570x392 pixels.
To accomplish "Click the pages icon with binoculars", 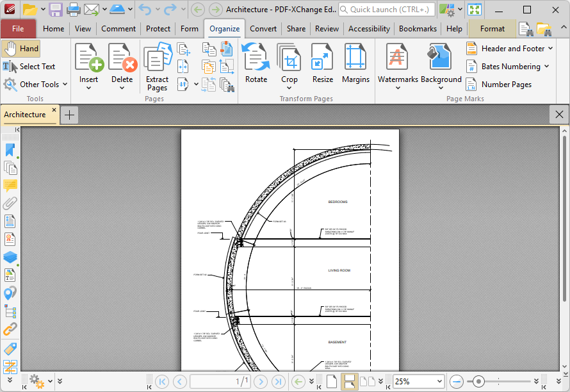I will coord(227,85).
